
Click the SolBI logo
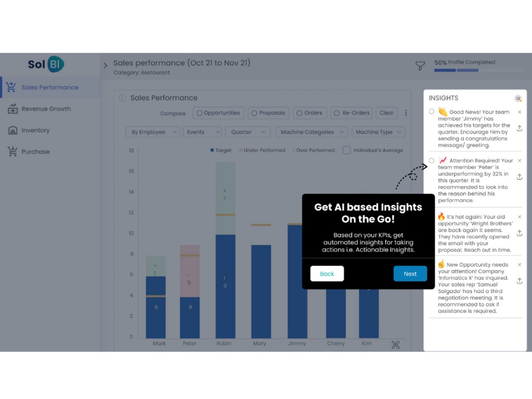click(x=46, y=64)
